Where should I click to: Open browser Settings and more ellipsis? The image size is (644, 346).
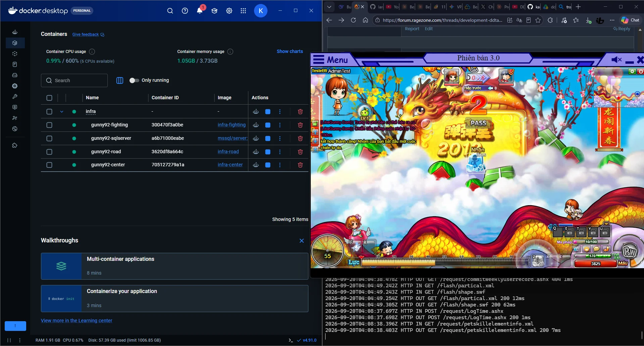pos(612,20)
